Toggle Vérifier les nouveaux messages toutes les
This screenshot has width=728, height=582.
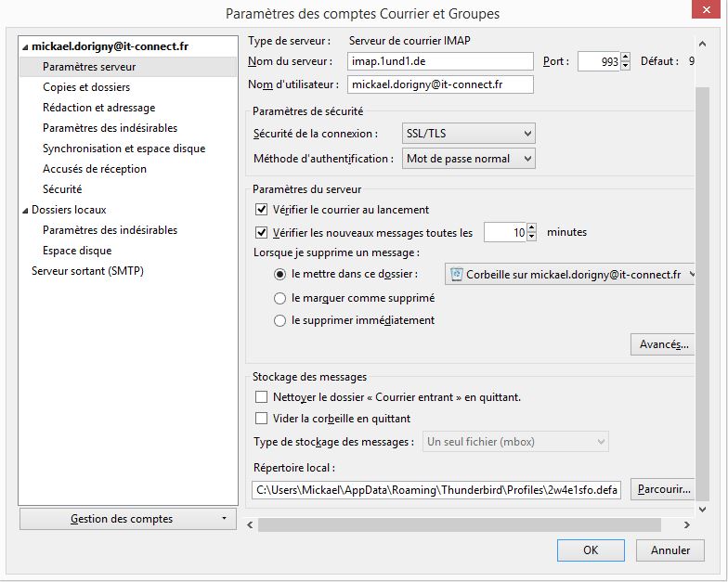pos(262,232)
